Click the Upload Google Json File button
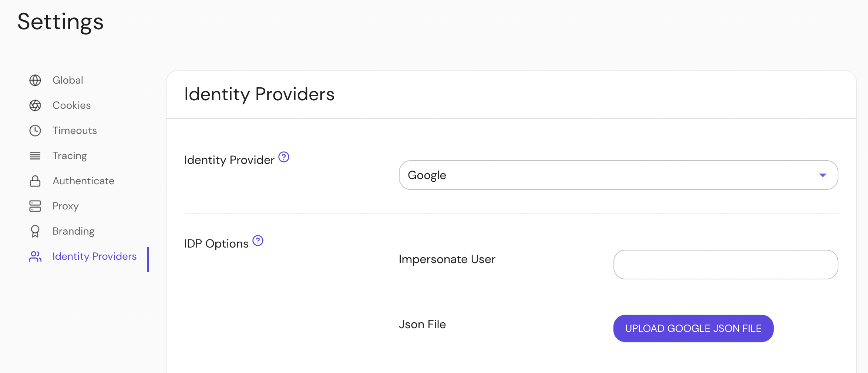 pos(693,328)
